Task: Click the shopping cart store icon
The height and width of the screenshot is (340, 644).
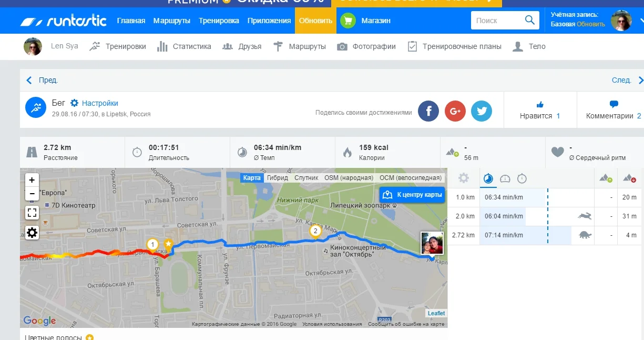Action: 347,21
